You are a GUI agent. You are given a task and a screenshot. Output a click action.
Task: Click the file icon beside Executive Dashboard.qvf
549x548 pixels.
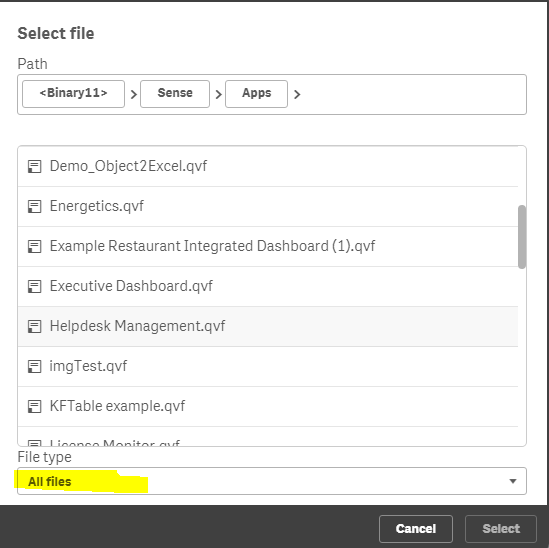click(34, 286)
